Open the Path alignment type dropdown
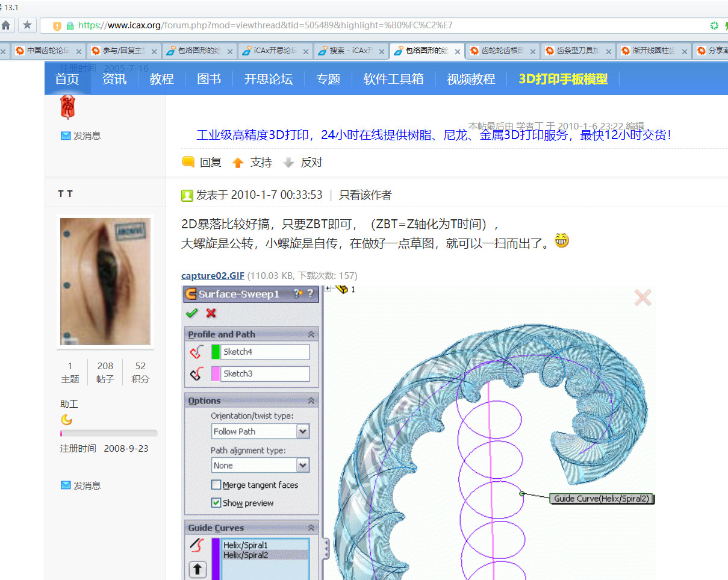 (x=303, y=465)
